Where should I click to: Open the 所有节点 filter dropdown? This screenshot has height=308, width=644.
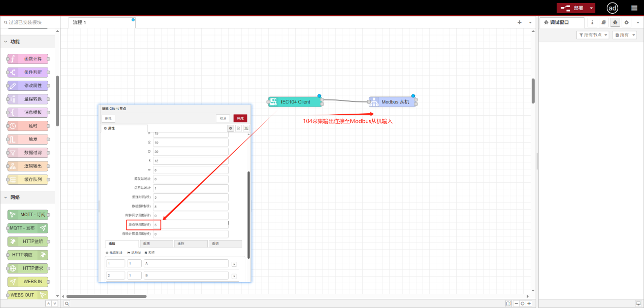[593, 35]
